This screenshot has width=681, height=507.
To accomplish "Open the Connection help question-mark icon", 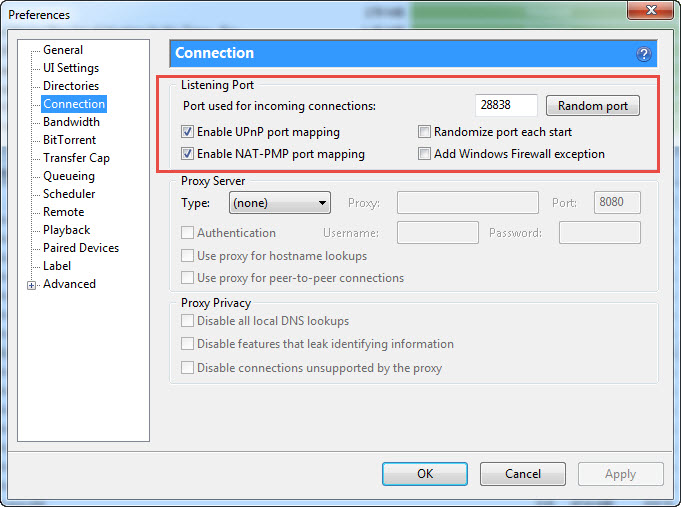I will coord(644,54).
